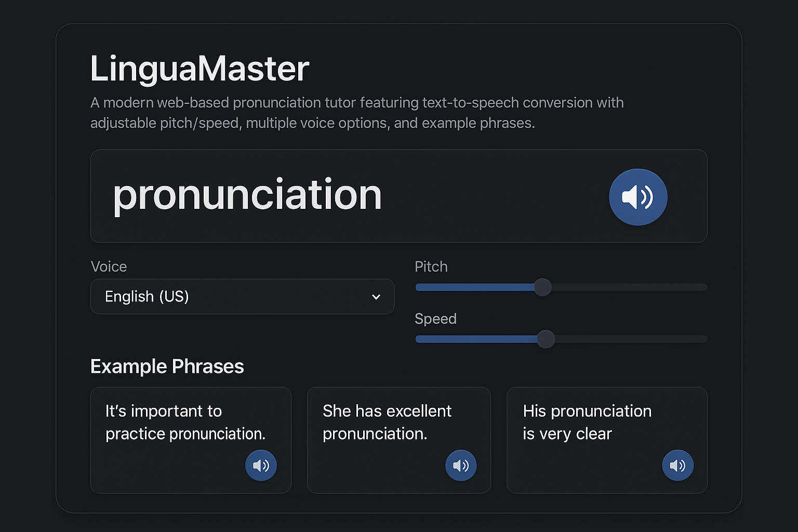Play audio for "His pronunciation is very clear"
Screen dimensions: 798x532
click(677, 465)
